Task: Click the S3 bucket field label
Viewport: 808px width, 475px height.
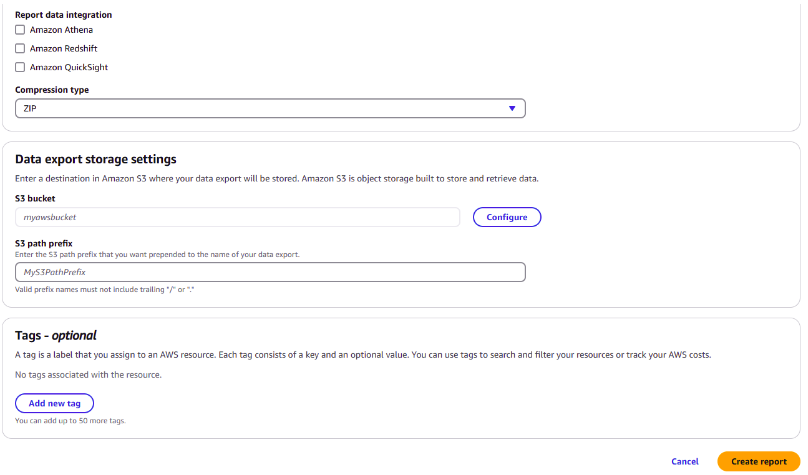Action: coord(35,199)
